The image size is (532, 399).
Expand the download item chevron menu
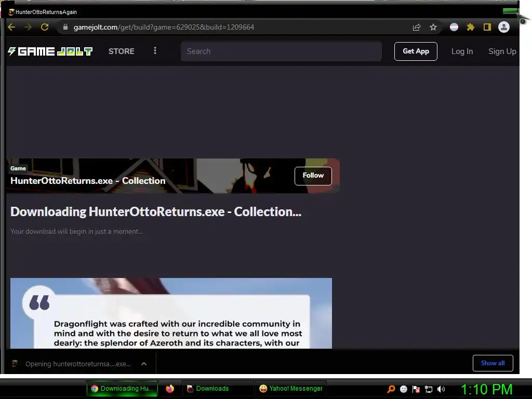144,364
